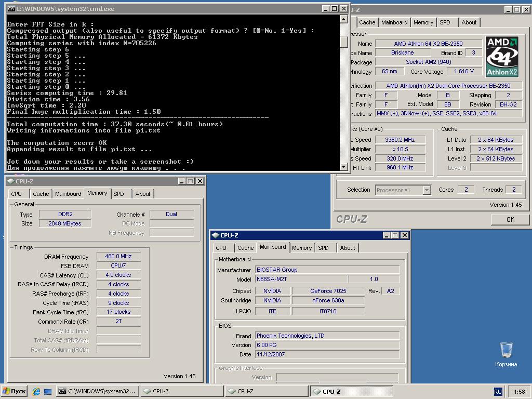This screenshot has height=399, width=532.
Task: Click the 4:58 taskbar clock
Action: click(519, 392)
